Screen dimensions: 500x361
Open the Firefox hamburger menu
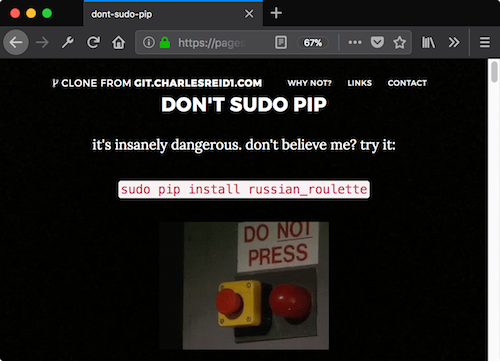coord(485,42)
